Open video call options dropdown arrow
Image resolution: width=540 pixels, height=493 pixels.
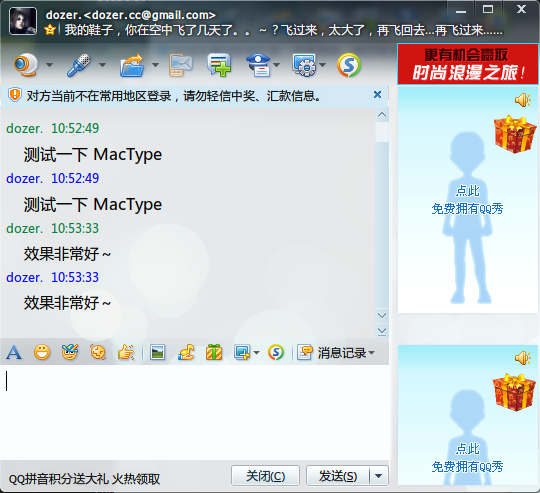coord(50,64)
